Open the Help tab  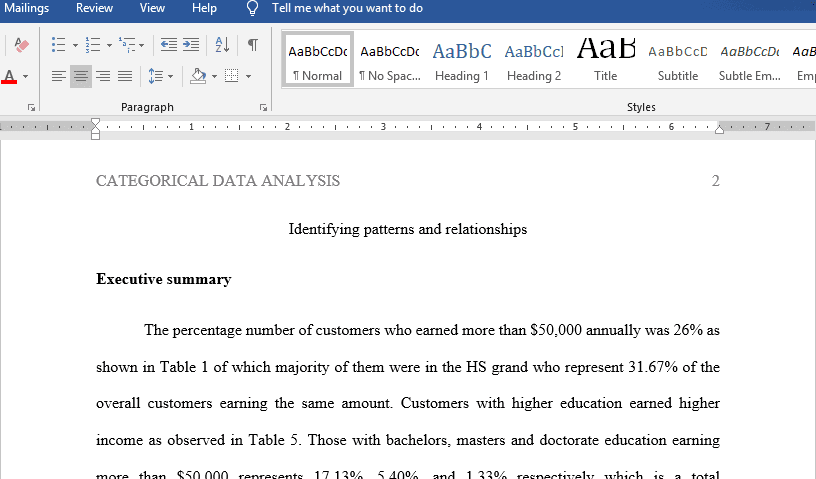pos(204,8)
